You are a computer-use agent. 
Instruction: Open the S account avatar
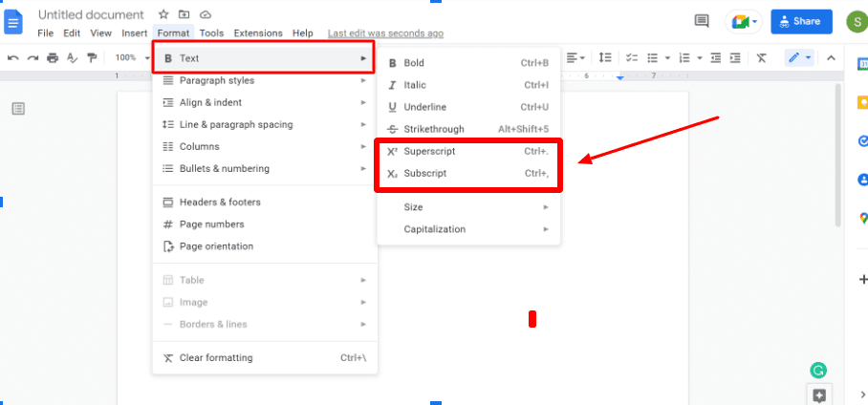(857, 22)
